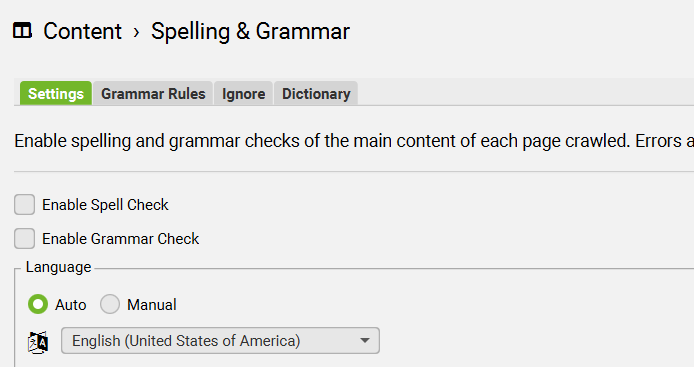Image resolution: width=694 pixels, height=367 pixels.
Task: Expand the language dropdown arrow
Action: click(365, 340)
